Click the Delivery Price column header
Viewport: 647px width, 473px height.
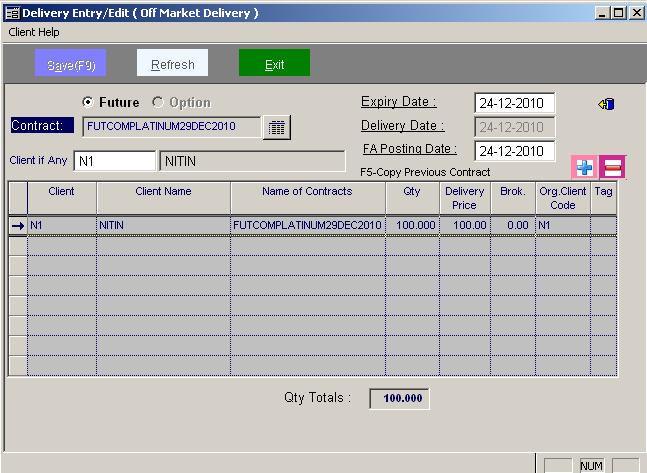click(x=465, y=198)
